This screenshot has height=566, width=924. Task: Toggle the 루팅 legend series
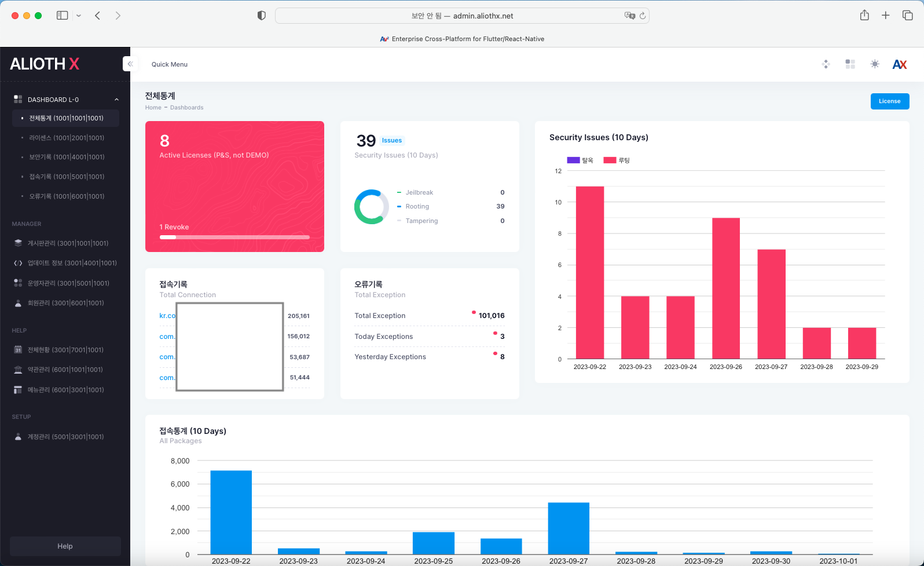617,160
